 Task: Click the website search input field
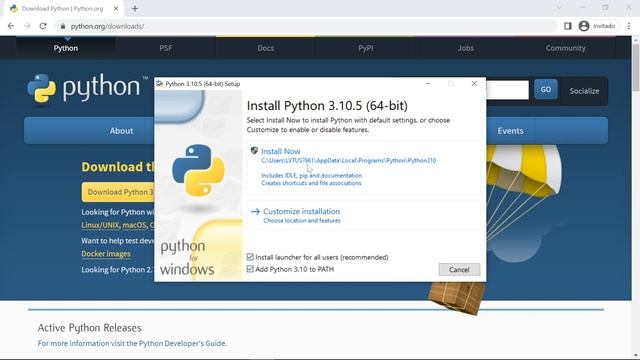pyautogui.click(x=507, y=90)
